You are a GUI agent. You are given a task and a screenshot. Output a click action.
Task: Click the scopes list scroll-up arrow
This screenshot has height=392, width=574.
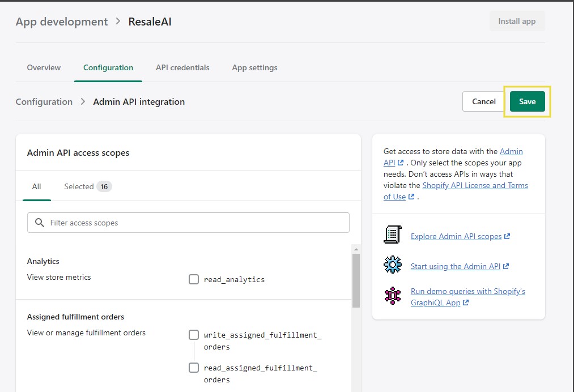[x=356, y=249]
